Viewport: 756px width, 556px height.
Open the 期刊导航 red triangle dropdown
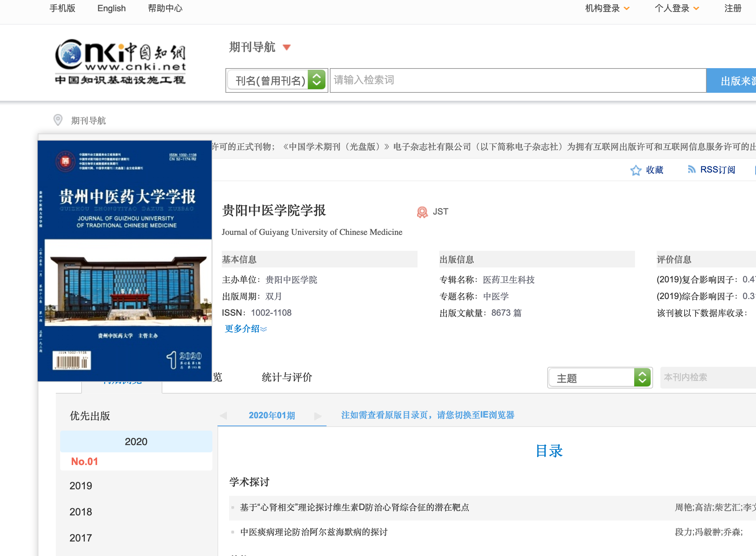287,47
